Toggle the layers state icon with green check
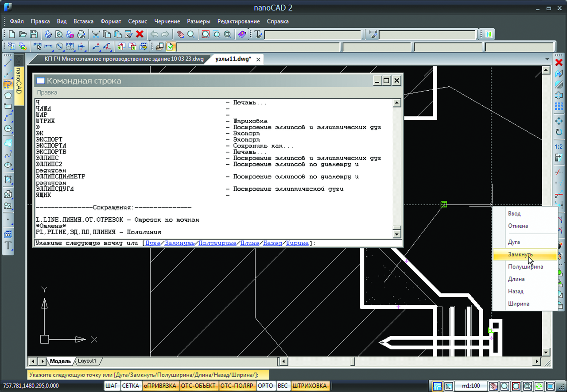567x392 pixels. pyautogui.click(x=170, y=46)
